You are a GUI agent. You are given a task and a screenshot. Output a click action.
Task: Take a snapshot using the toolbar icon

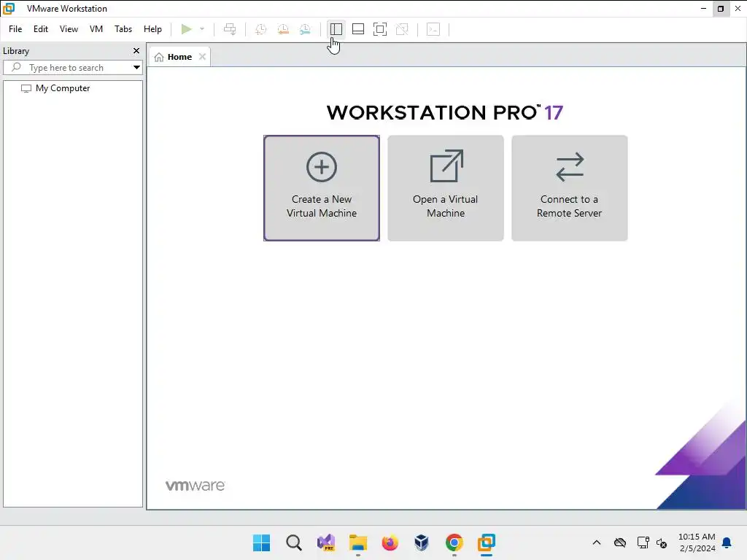[x=260, y=29]
